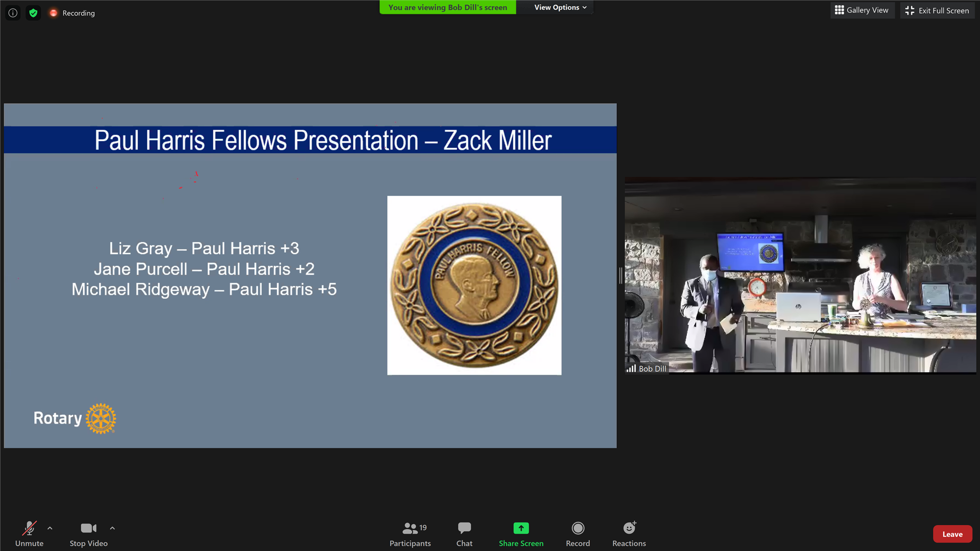Leave the meeting
980x551 pixels.
pos(952,534)
